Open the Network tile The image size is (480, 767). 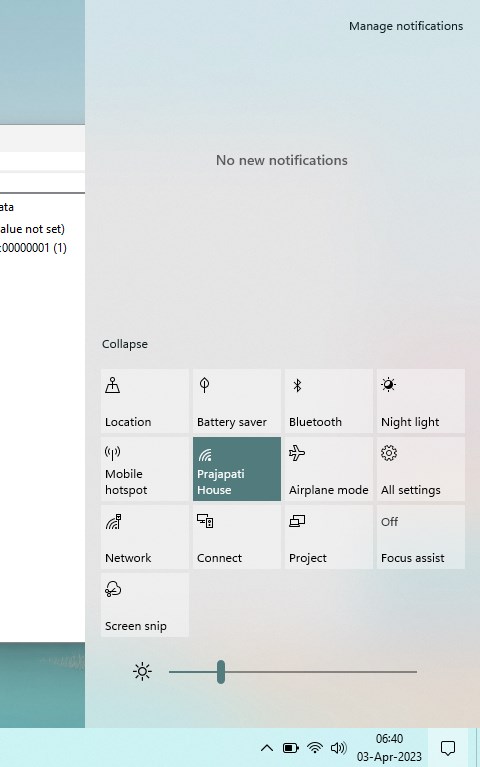click(x=145, y=537)
